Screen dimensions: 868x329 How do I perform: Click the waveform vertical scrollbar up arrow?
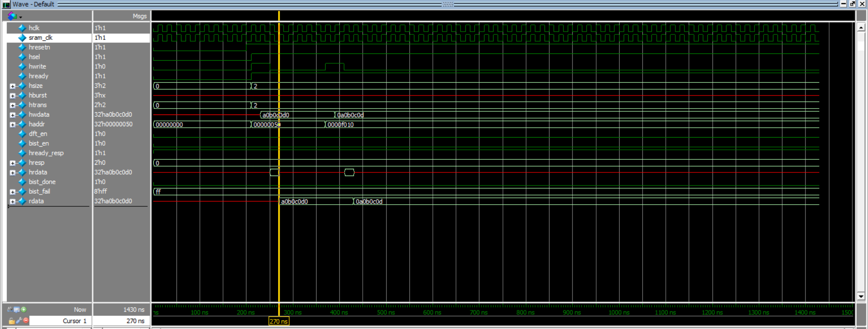tap(861, 28)
